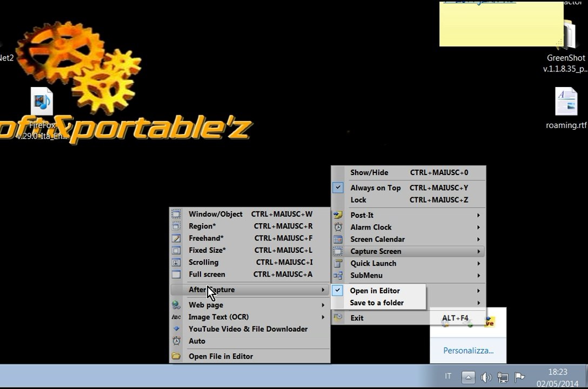Open the roaming.rtf desktop file
588x389 pixels.
click(566, 108)
